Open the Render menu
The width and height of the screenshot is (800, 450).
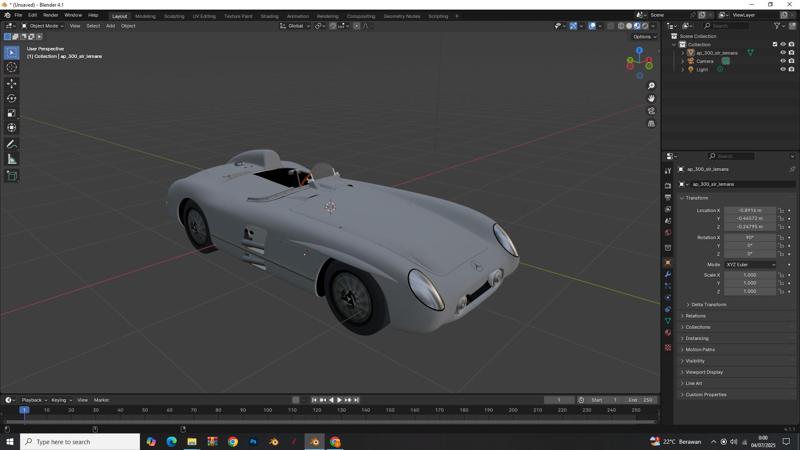(x=51, y=15)
